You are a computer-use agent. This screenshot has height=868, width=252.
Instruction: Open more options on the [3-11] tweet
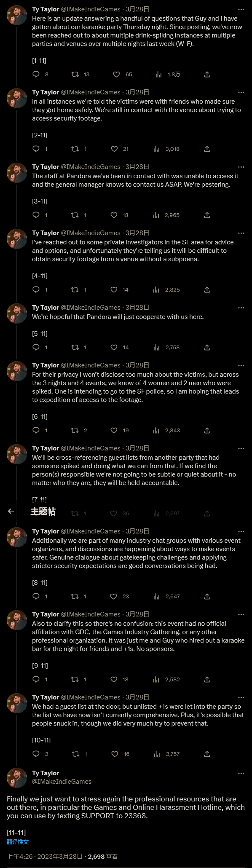point(241,167)
